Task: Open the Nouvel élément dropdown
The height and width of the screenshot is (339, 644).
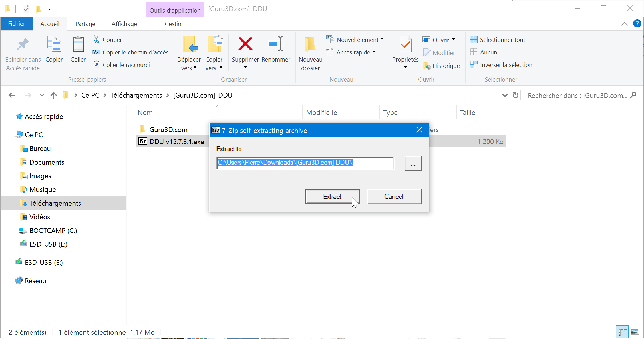Action: click(355, 40)
